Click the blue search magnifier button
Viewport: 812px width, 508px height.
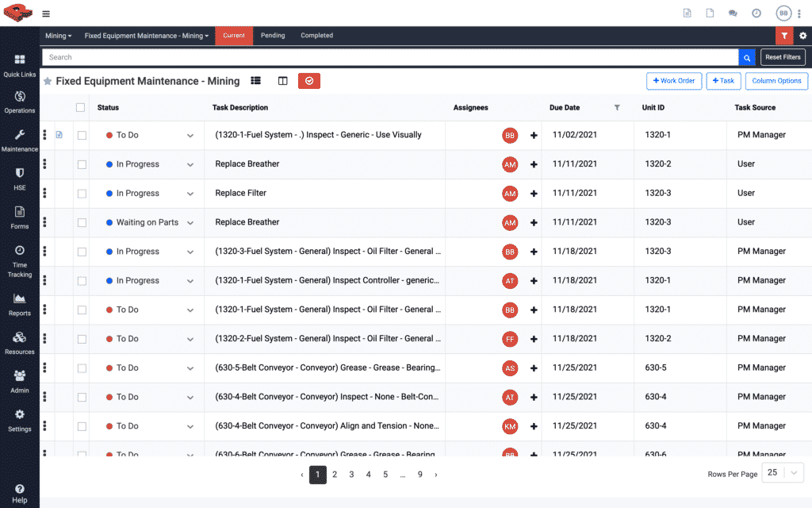pos(746,57)
